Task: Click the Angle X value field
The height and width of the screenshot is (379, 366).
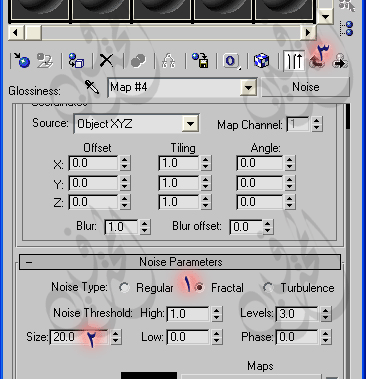Action: click(260, 163)
